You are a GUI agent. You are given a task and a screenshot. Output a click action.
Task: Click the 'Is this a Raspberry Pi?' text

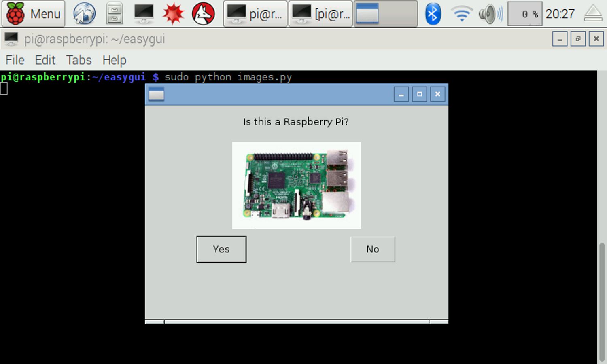click(296, 122)
